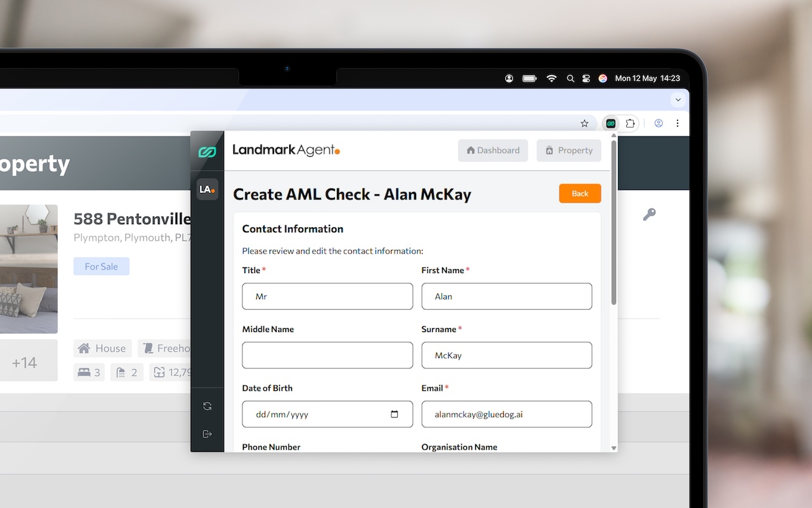Click the House property type tag

click(103, 348)
